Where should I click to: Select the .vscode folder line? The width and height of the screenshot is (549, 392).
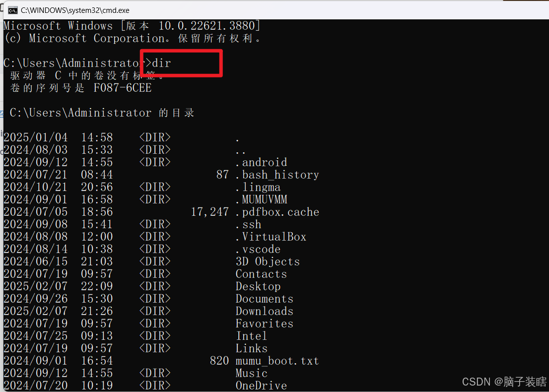[x=258, y=249]
